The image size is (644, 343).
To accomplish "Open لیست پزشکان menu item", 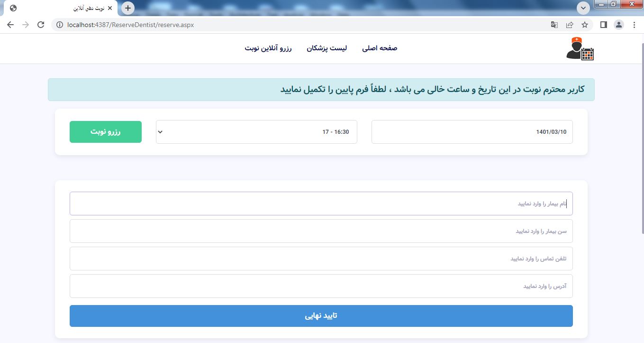I will click(327, 48).
